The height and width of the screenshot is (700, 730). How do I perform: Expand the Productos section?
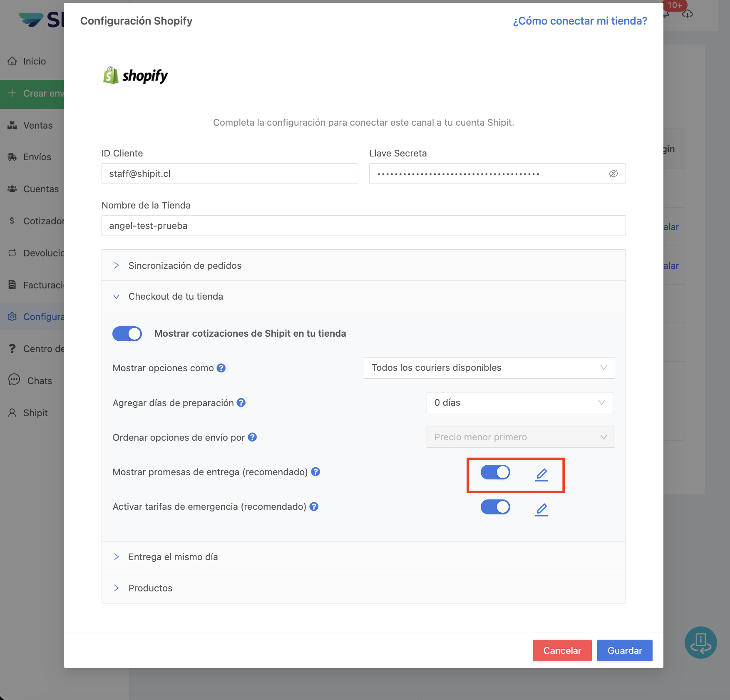tap(150, 588)
